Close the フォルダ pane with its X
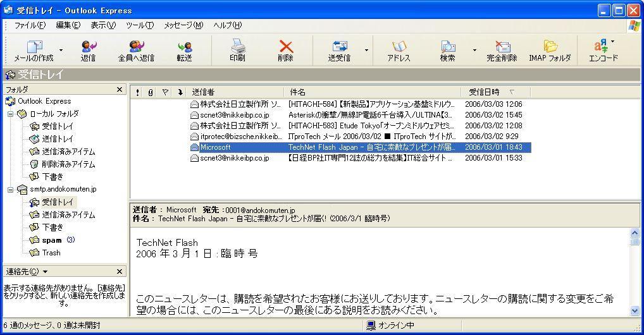644x335 pixels. tap(120, 89)
